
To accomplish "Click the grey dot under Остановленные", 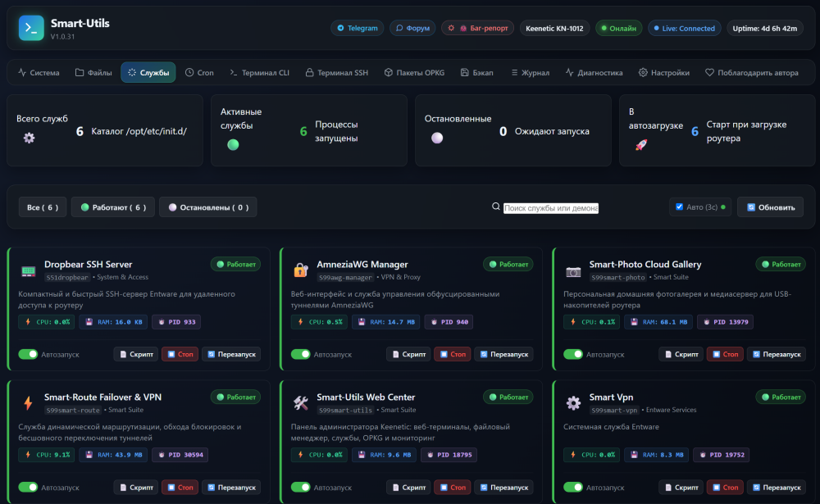I will 437,138.
